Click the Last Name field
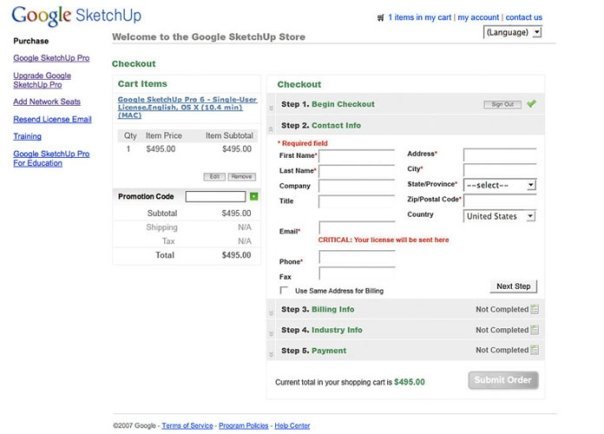Image resolution: width=604 pixels, height=434 pixels. [x=357, y=171]
